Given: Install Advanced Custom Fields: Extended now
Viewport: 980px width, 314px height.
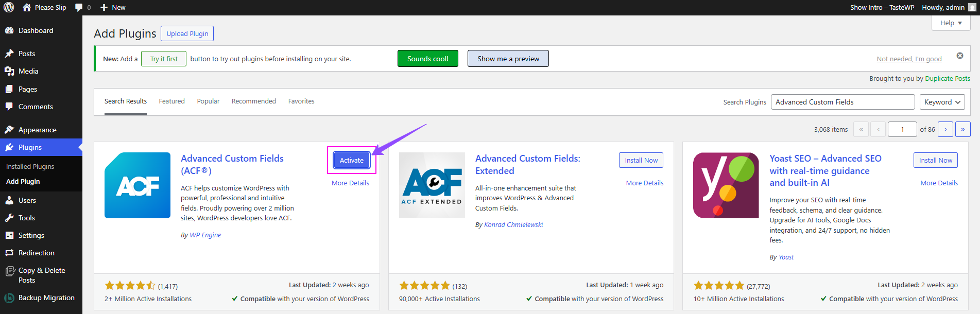Looking at the screenshot, I should click(641, 160).
